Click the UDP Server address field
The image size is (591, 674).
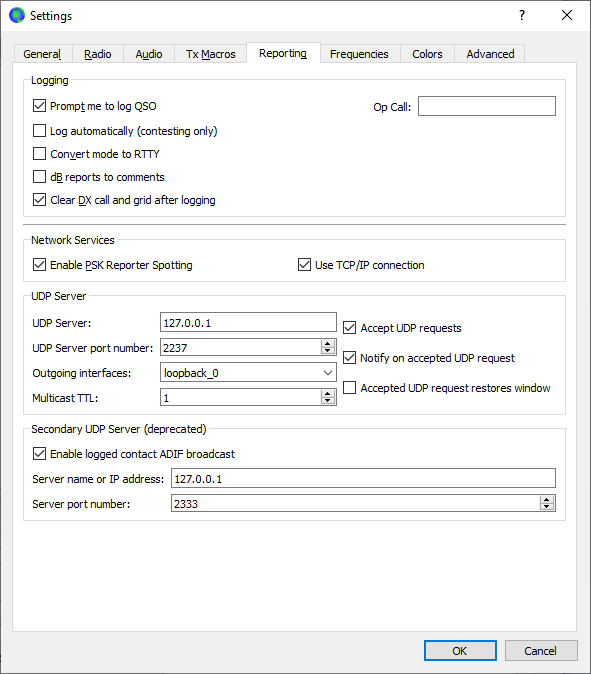[248, 322]
